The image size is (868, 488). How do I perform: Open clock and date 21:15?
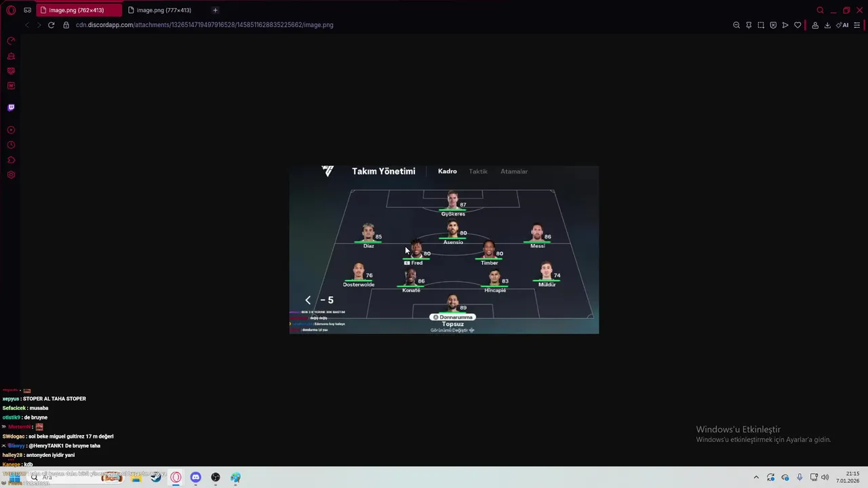click(x=848, y=477)
